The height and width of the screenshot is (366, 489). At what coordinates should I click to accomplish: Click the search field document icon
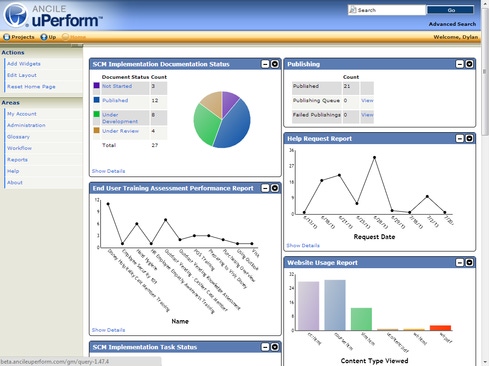(x=352, y=10)
